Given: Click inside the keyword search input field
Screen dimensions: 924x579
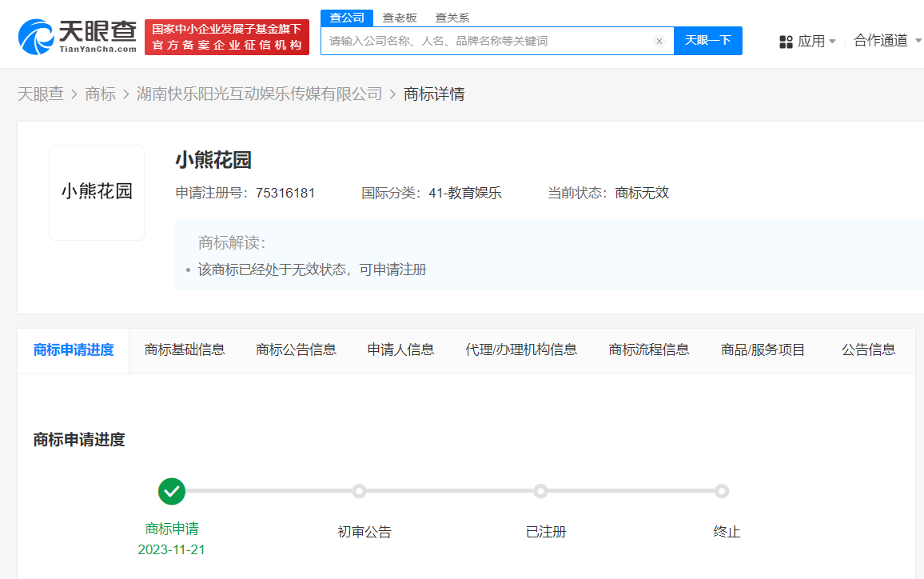Looking at the screenshot, I should click(480, 41).
